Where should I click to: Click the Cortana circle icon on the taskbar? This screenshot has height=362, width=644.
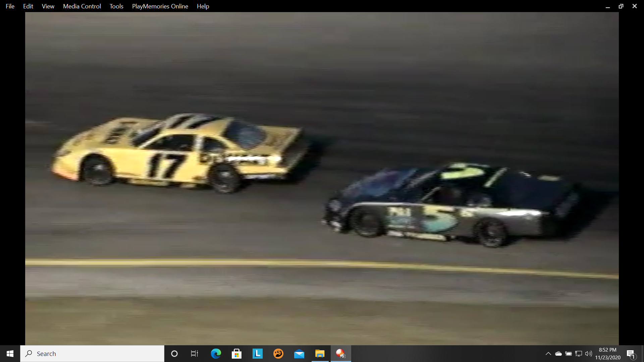174,354
